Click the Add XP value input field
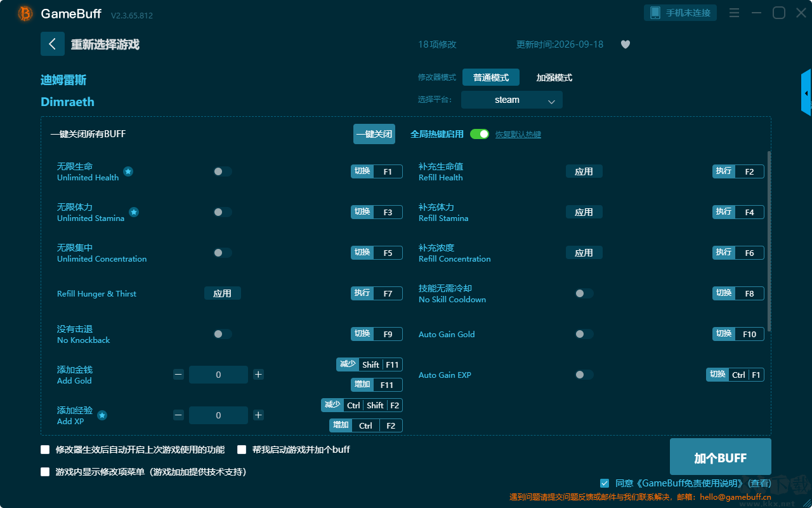The image size is (812, 508). (x=218, y=415)
